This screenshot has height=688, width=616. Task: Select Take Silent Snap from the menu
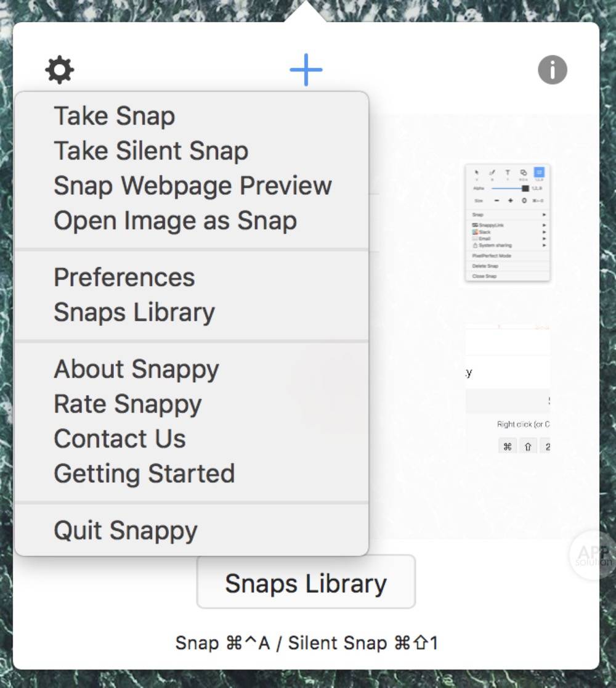coord(150,150)
